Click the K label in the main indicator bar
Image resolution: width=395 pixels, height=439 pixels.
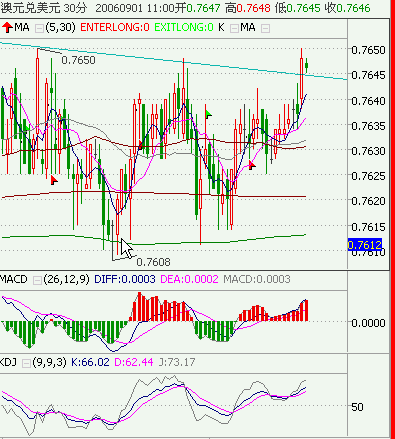click(221, 27)
